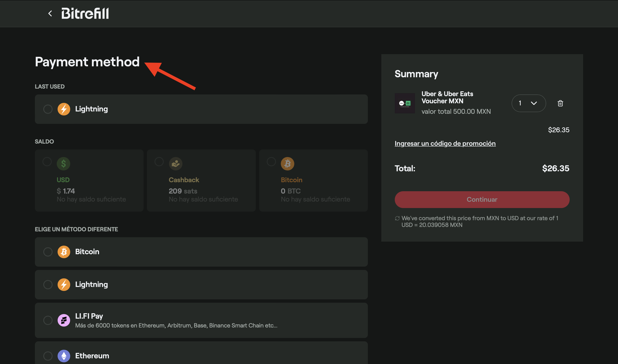
Task: Go back using the header arrow
Action: pos(50,13)
